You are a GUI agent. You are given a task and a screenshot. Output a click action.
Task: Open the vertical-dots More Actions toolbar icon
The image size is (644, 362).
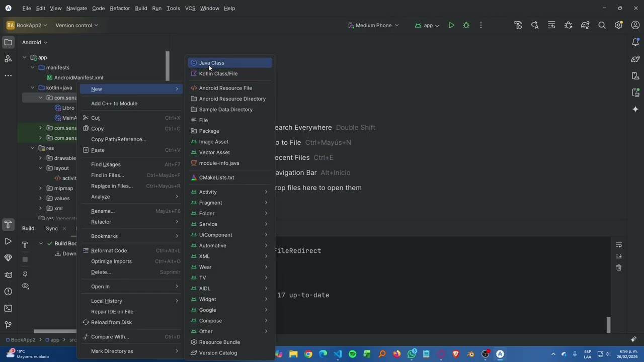point(481,25)
